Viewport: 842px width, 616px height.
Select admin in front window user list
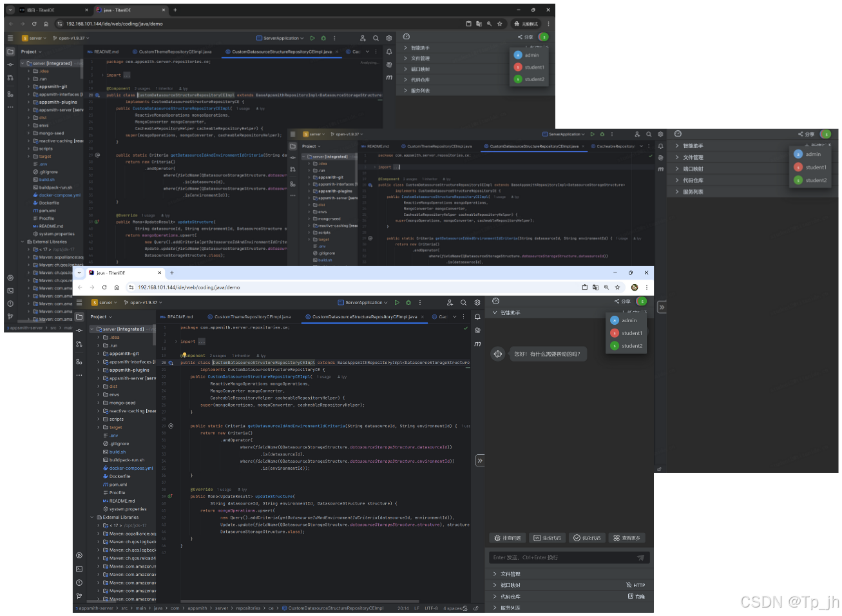click(x=624, y=320)
